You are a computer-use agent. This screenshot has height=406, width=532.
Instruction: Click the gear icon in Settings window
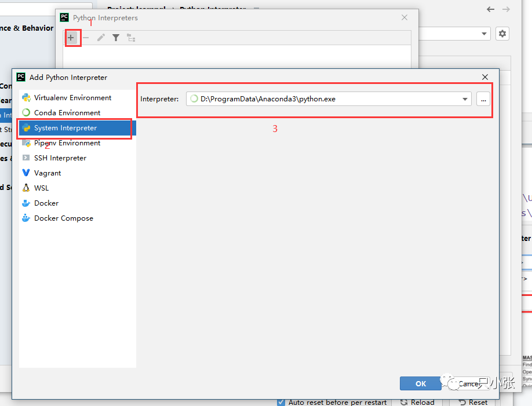(x=502, y=34)
